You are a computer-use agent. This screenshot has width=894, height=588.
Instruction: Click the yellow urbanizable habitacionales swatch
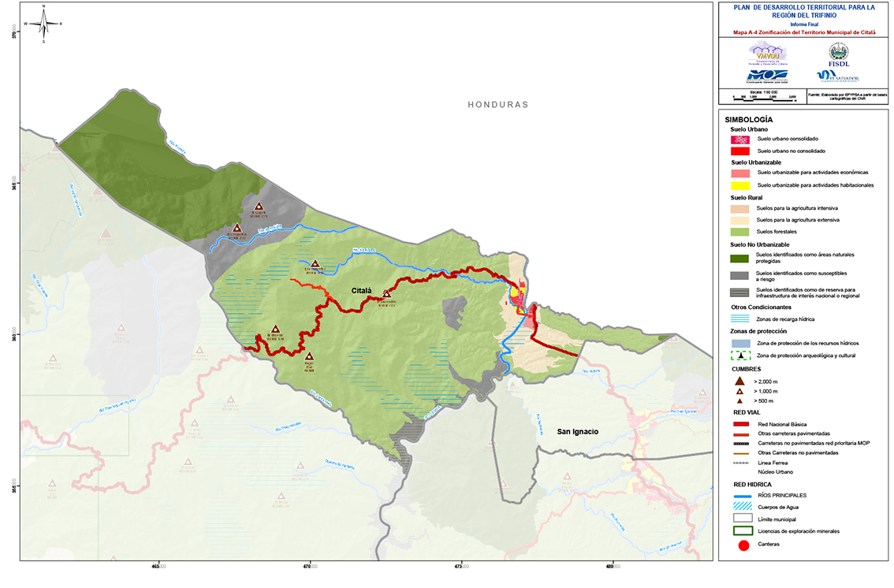739,185
